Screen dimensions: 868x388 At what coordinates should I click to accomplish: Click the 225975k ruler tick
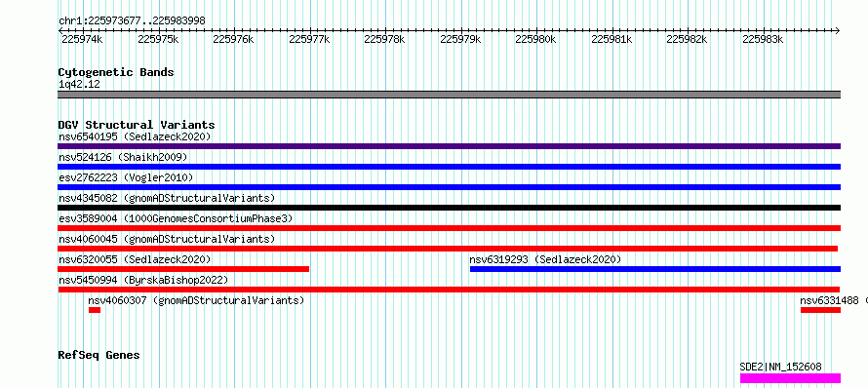point(158,39)
